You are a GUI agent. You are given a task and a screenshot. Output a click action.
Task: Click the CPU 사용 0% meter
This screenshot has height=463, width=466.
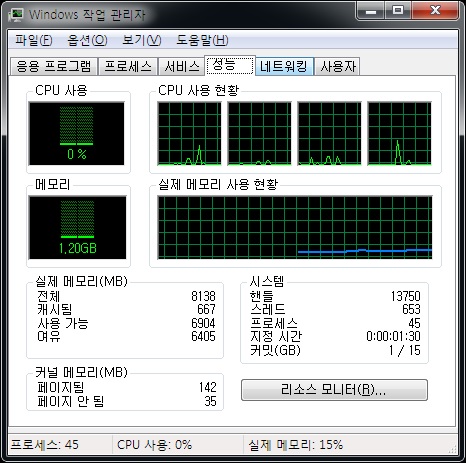pyautogui.click(x=77, y=133)
